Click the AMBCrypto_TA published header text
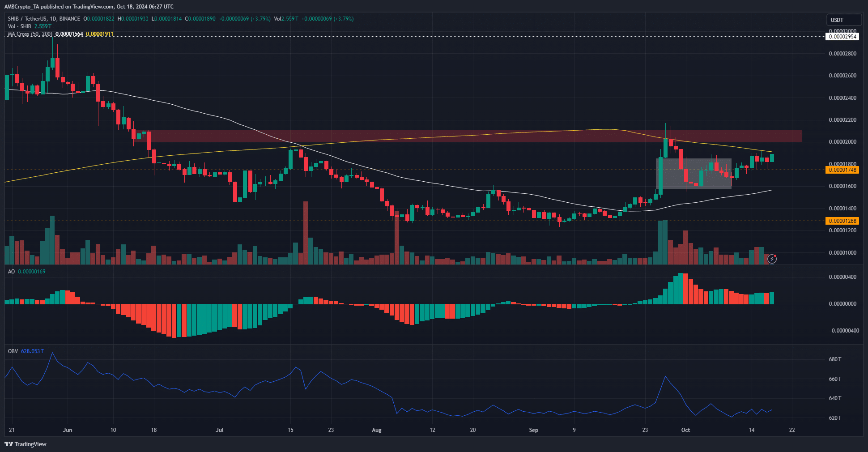 point(89,7)
